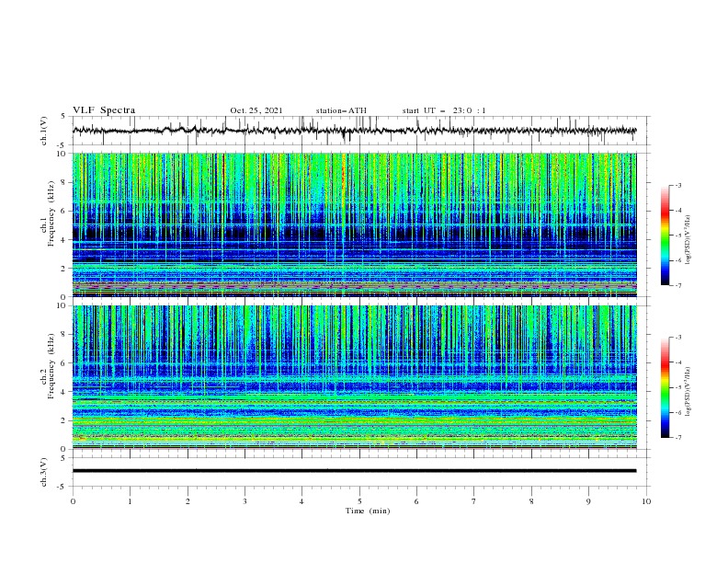Image resolution: width=728 pixels, height=563 pixels.
Task: Click the upper color scale bar
Action: click(x=665, y=236)
